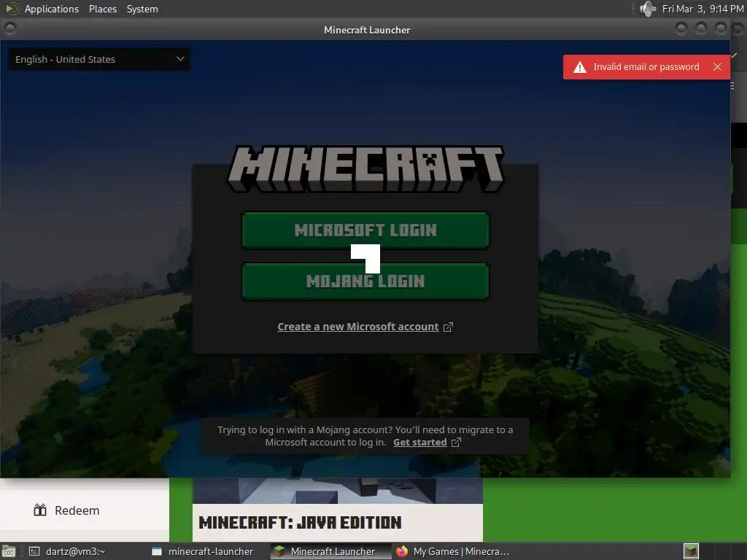Click the date and time clock
Viewport: 747px width, 560px height.
tap(703, 9)
